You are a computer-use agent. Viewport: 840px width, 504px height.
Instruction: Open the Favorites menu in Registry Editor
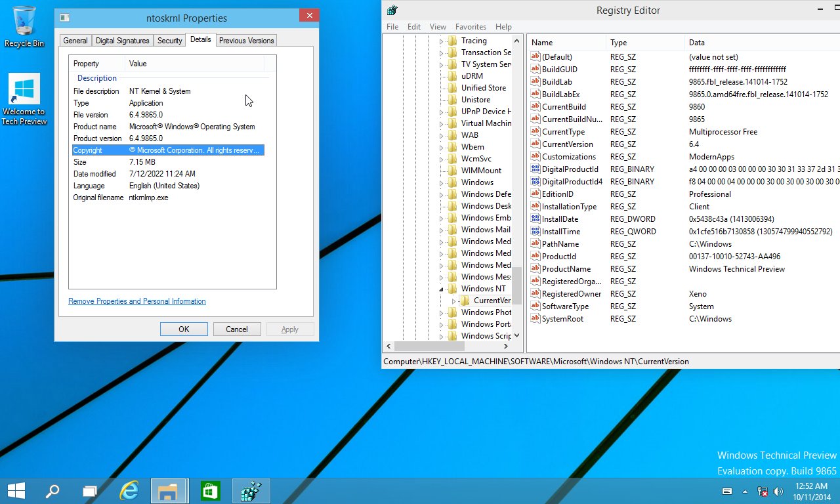[471, 27]
